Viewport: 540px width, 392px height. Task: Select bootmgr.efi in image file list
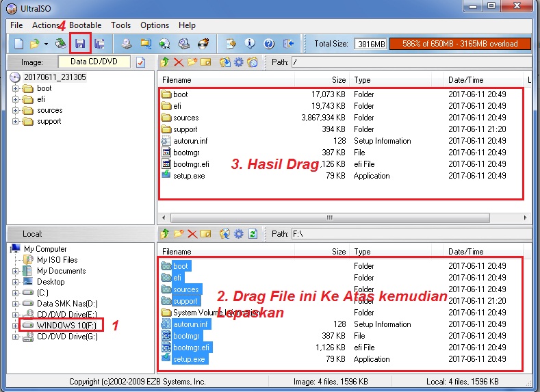(x=191, y=164)
